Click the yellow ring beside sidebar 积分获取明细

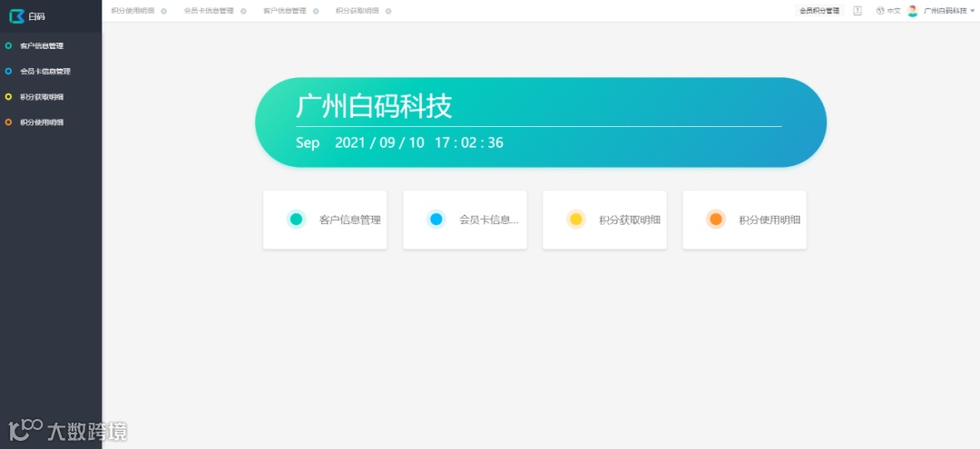coord(8,97)
